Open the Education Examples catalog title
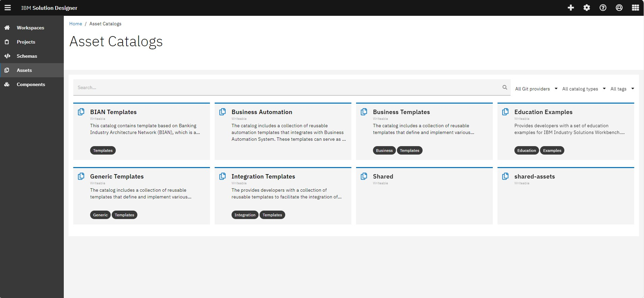Viewport: 644px width, 298px height. pos(543,112)
